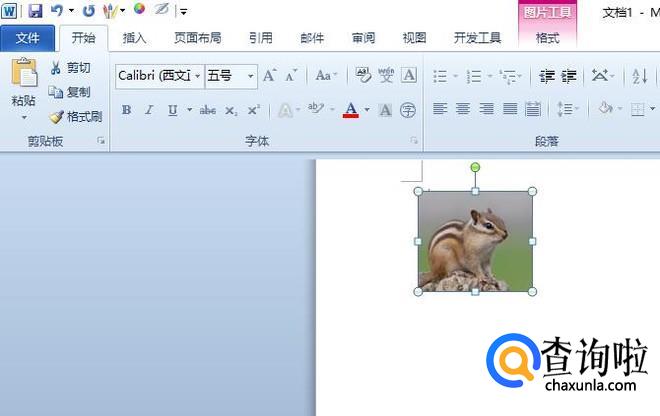
Task: Click the Phonetic Guide (文) icon
Action: pyautogui.click(x=386, y=75)
